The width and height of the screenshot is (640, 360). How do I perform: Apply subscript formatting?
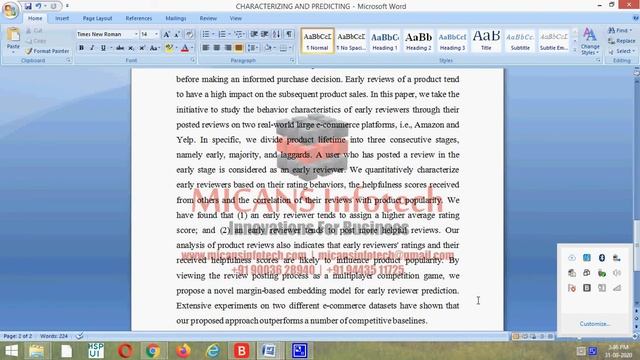131,48
